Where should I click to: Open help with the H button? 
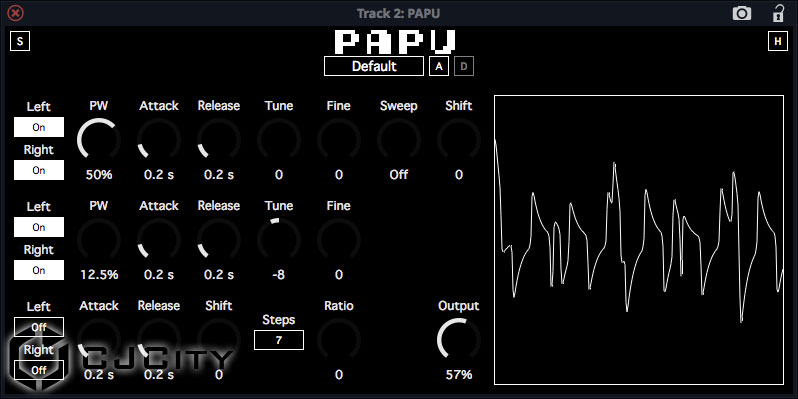tap(778, 41)
